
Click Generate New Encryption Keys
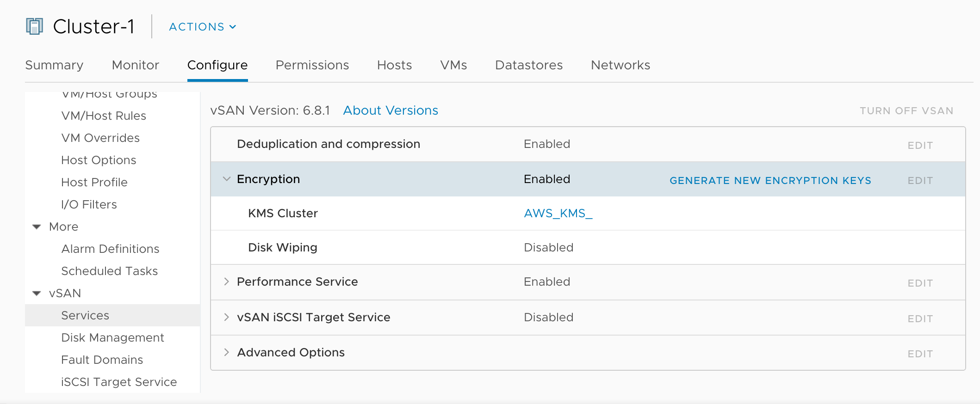(770, 180)
